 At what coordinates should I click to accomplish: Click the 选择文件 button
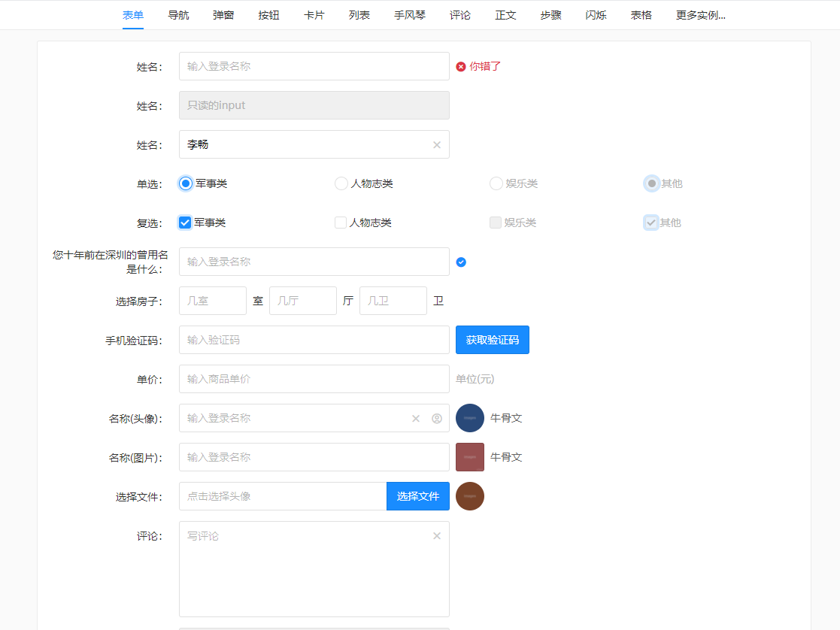click(417, 496)
